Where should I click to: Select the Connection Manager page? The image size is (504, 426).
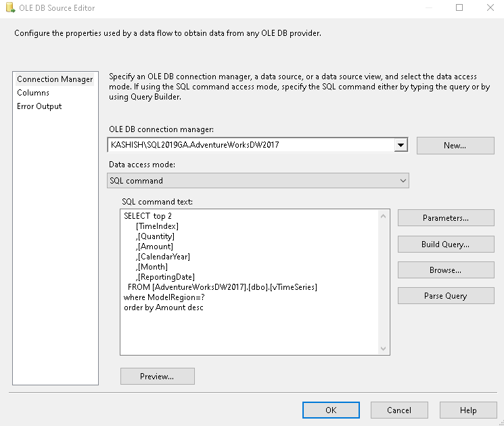[55, 79]
